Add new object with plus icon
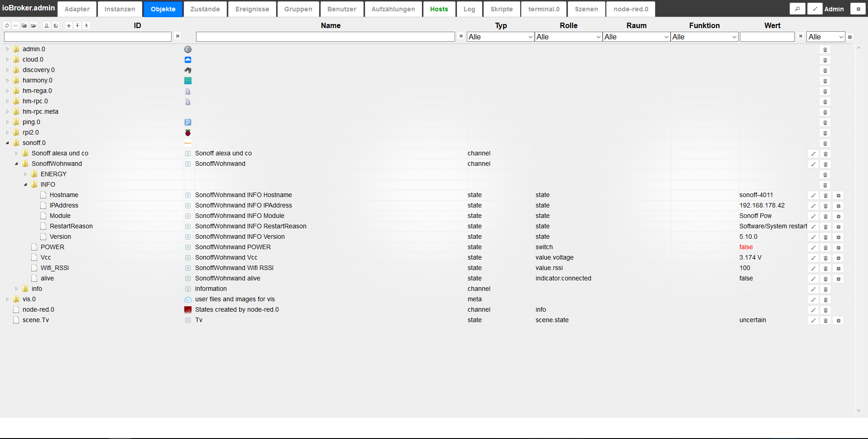The width and height of the screenshot is (868, 439). tap(69, 26)
